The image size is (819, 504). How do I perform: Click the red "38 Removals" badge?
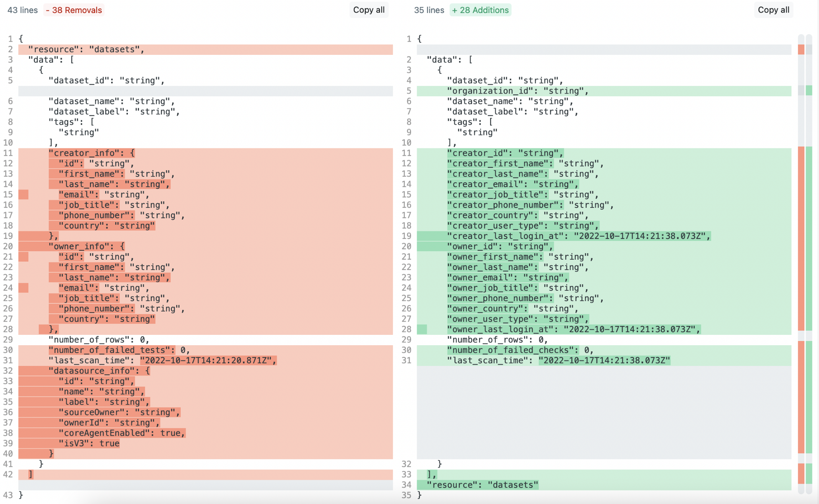74,10
